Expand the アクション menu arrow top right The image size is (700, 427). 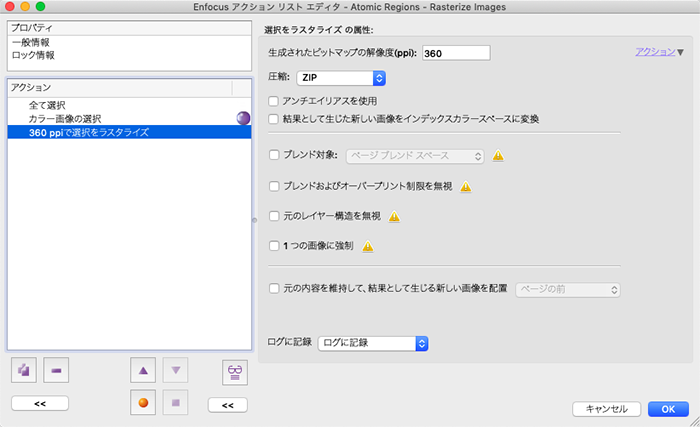pyautogui.click(x=680, y=52)
